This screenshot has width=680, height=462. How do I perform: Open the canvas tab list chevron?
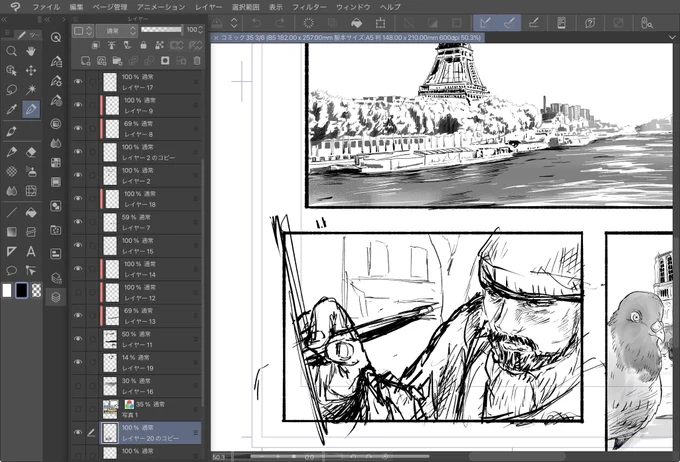tap(672, 38)
